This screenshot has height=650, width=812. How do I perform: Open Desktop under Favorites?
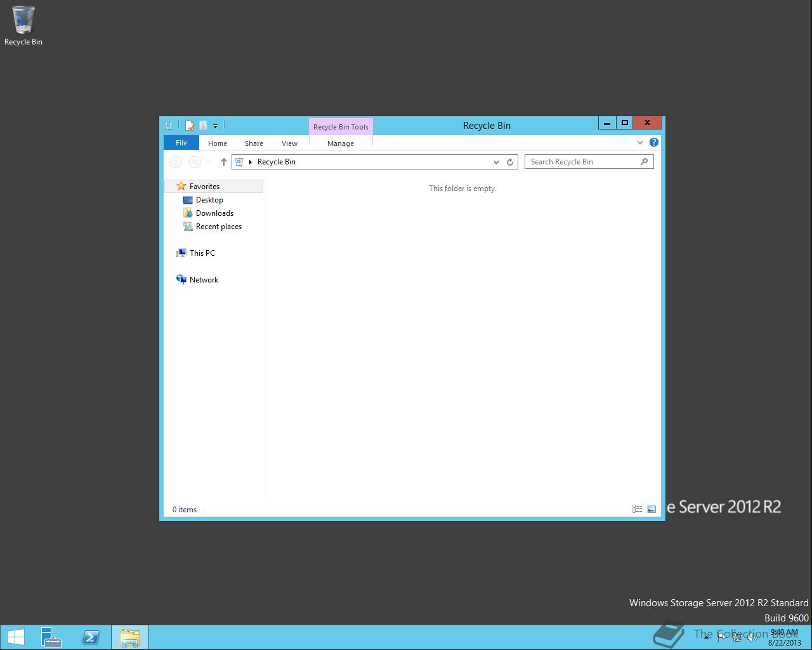(x=209, y=200)
